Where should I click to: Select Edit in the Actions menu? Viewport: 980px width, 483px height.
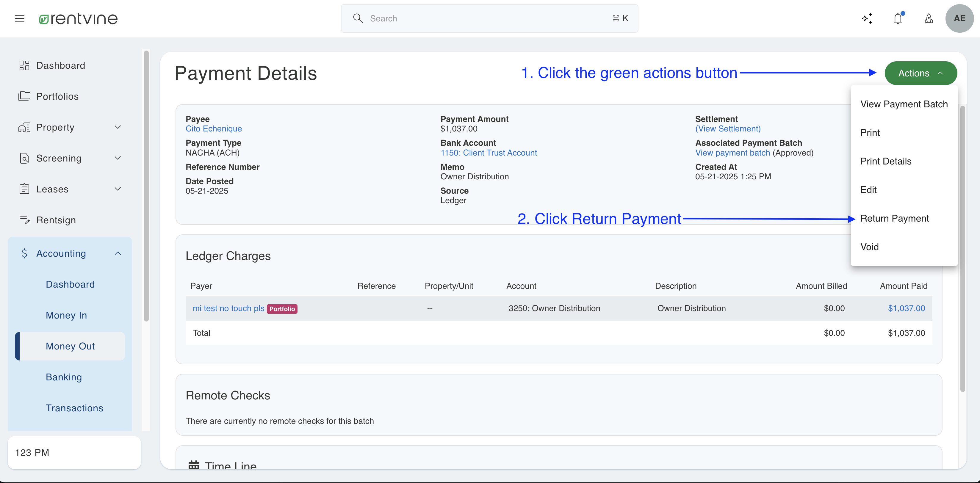[x=904, y=190]
